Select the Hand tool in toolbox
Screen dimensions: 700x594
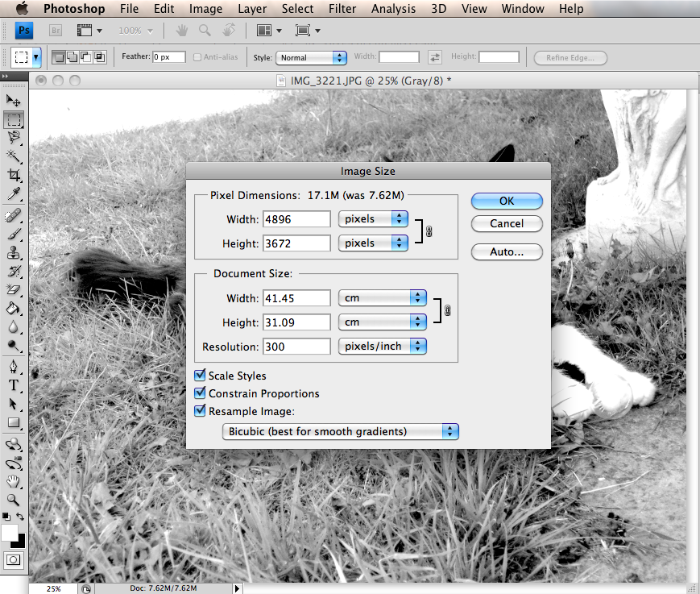click(14, 481)
